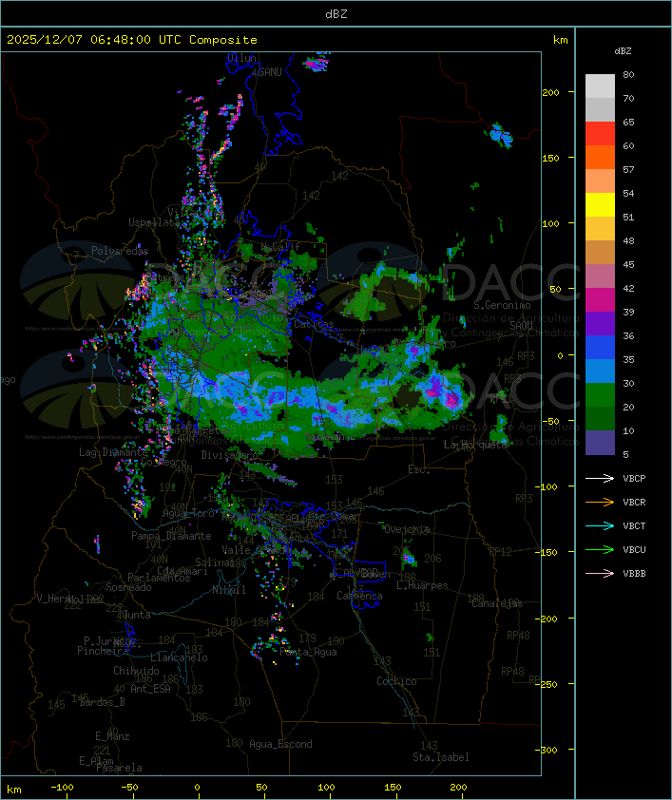Click the isolated blue echo in the northeast
This screenshot has height=800, width=672.
point(499,135)
